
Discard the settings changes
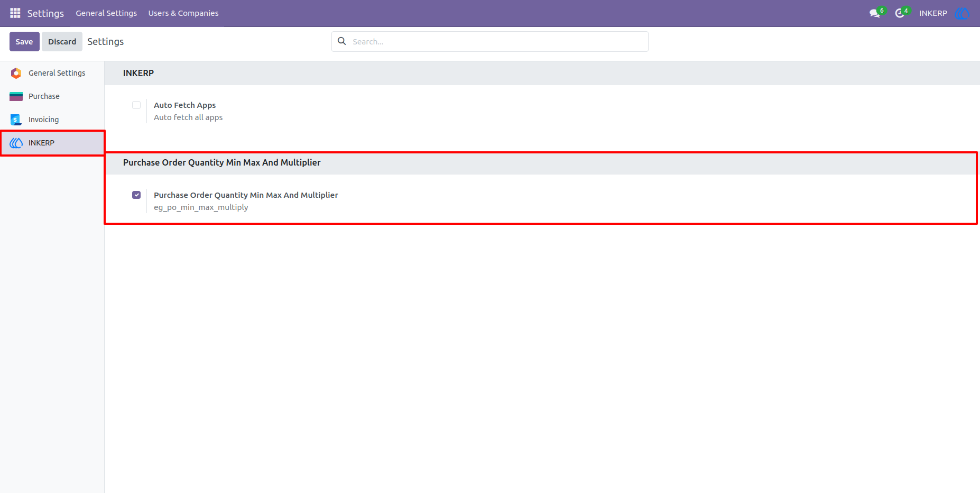[x=62, y=41]
